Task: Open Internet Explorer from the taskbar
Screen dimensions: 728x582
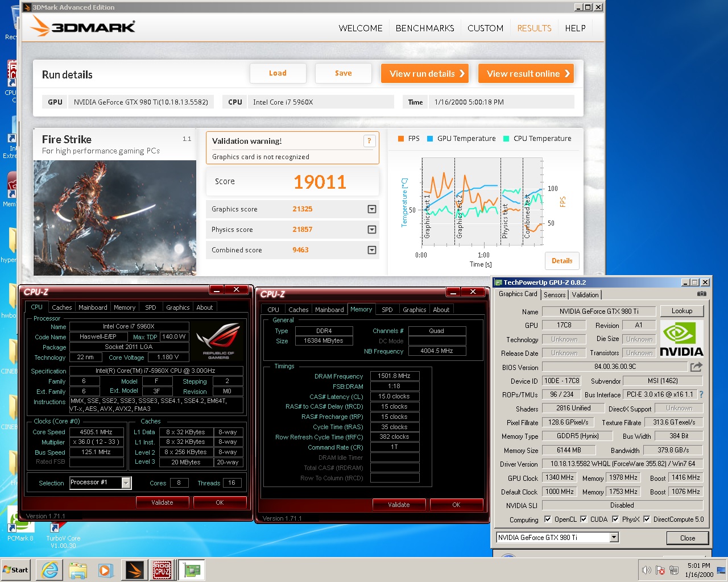Action: coord(50,569)
